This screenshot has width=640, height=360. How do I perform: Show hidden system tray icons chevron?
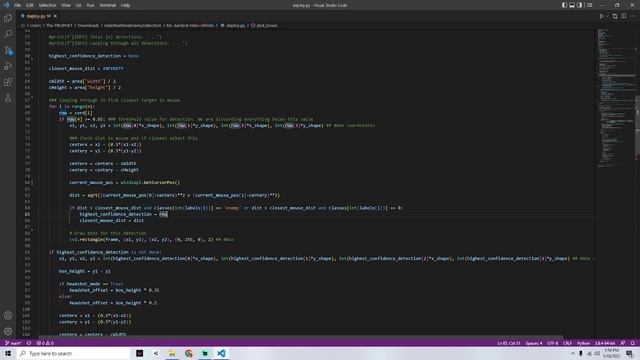tap(572, 353)
